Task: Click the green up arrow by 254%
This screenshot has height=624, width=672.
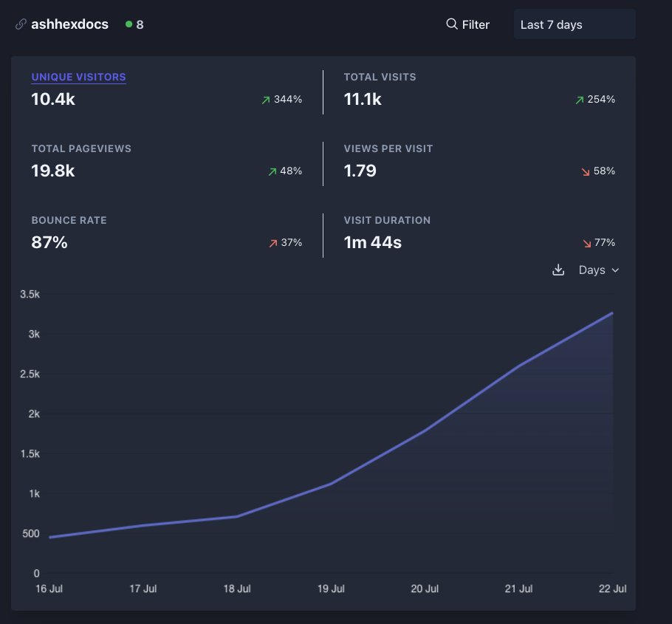Action: tap(580, 100)
